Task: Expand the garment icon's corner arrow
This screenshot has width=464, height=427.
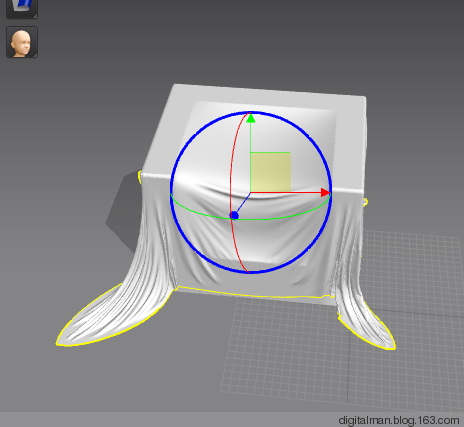Action: [x=34, y=15]
